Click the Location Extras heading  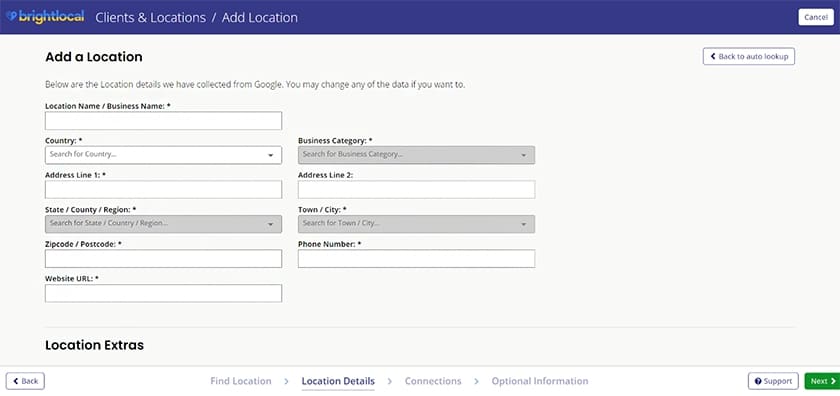pos(94,345)
